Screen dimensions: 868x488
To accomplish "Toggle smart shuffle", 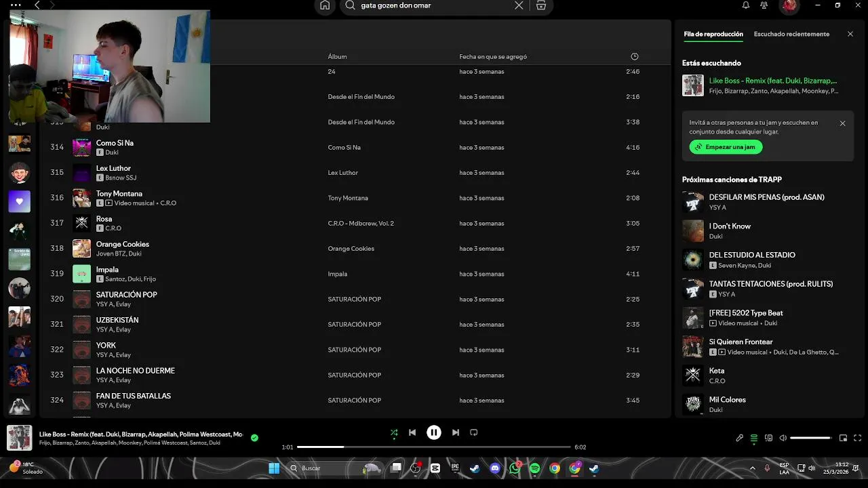I will pyautogui.click(x=394, y=432).
